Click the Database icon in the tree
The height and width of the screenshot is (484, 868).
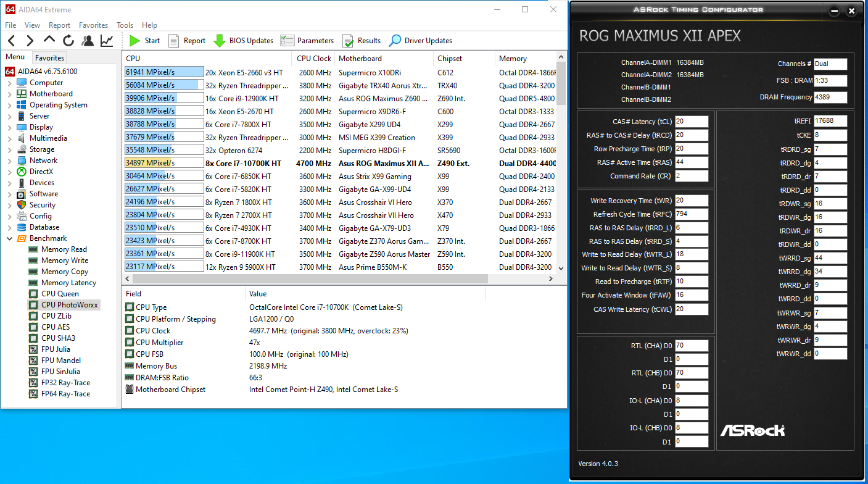click(x=22, y=227)
